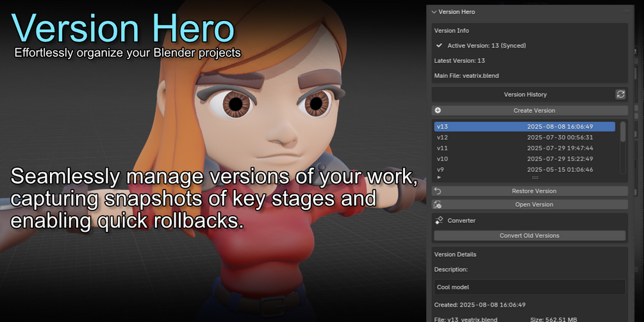Expand the version list filter triangle
Screen dimensions: 644x322
[439, 177]
